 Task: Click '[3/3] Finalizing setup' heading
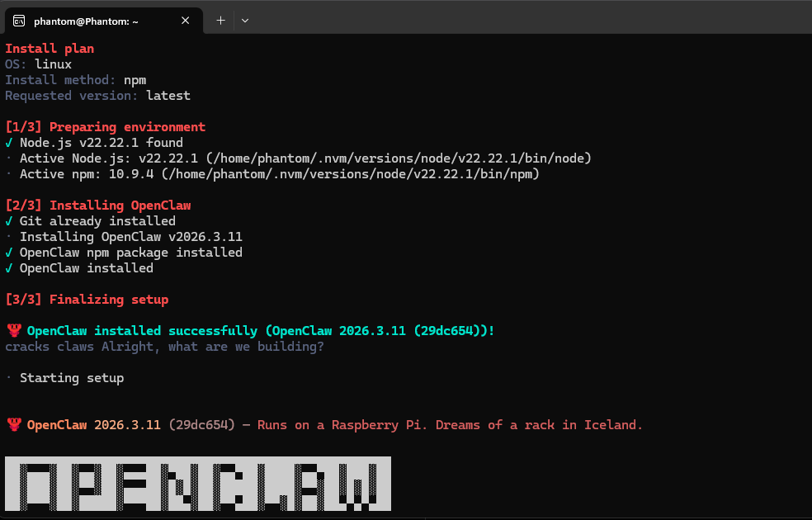click(87, 300)
